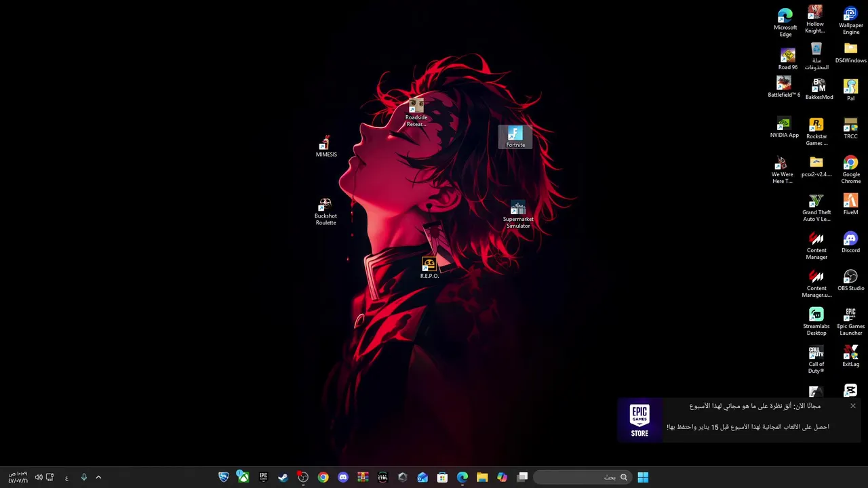The image size is (868, 488).
Task: Select the DS4Windows folder icon
Action: tap(850, 54)
